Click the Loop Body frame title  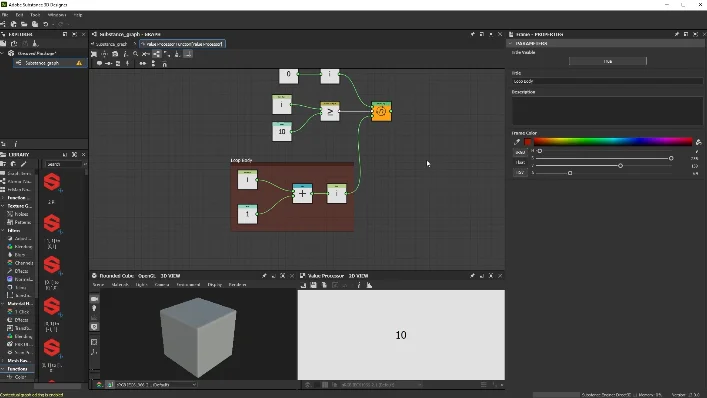tap(241, 160)
